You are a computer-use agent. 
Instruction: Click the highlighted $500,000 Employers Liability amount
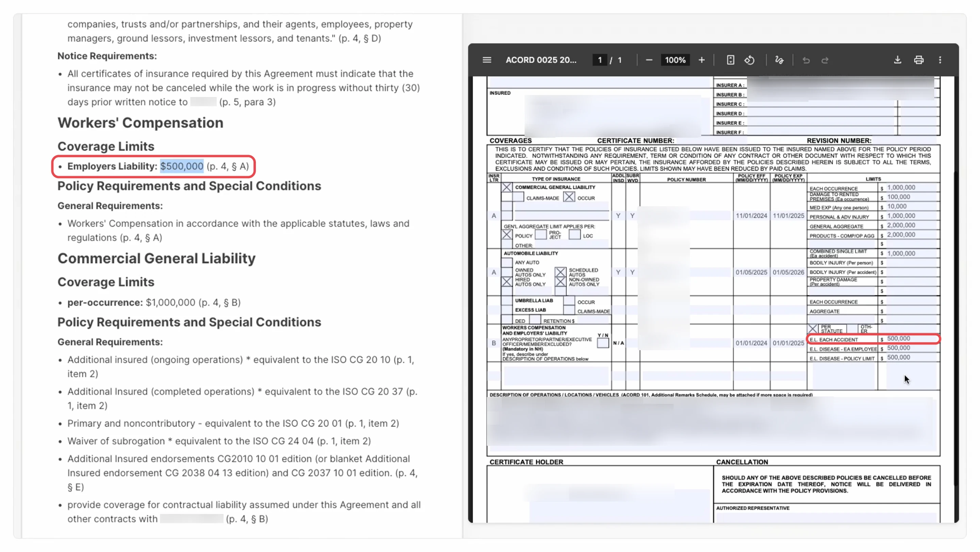[x=182, y=166]
